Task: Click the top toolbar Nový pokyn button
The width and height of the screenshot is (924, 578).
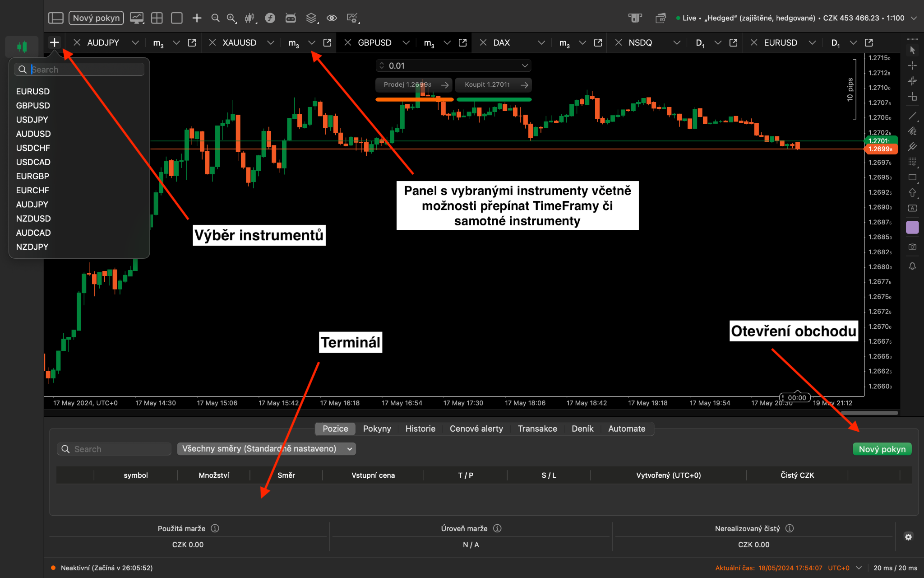Action: (x=96, y=18)
